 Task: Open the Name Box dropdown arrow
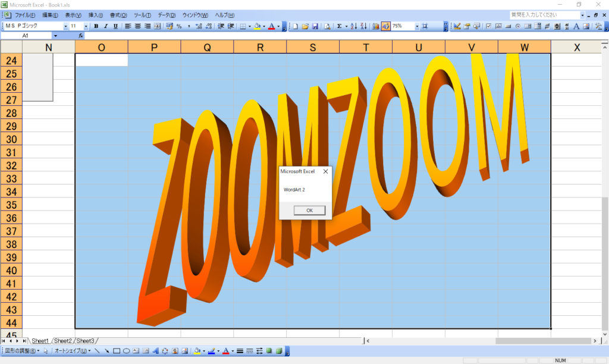56,36
